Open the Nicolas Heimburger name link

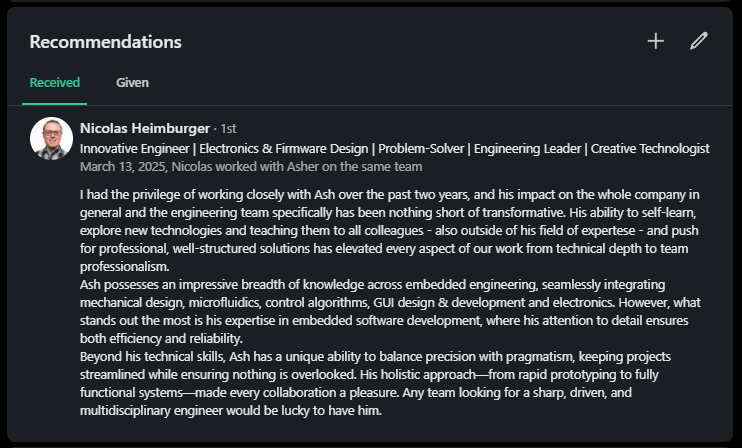pos(145,128)
